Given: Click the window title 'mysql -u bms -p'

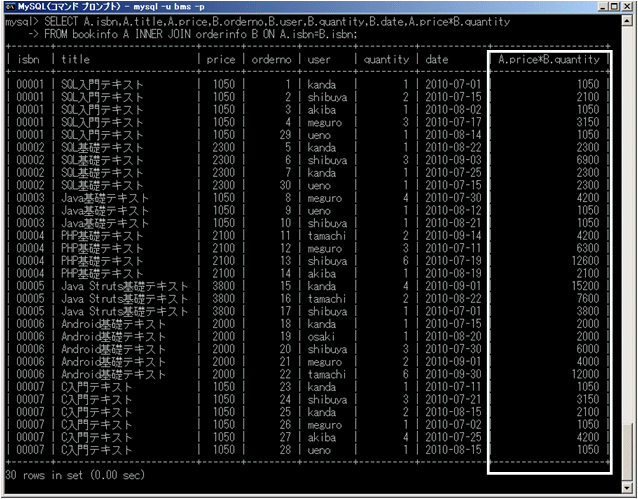Looking at the screenshot, I should 169,7.
